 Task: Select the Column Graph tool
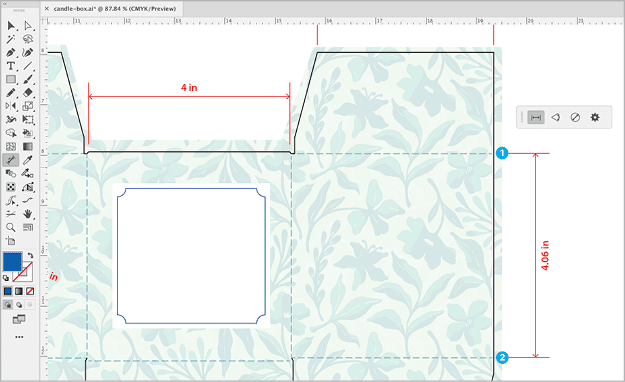pos(28,227)
